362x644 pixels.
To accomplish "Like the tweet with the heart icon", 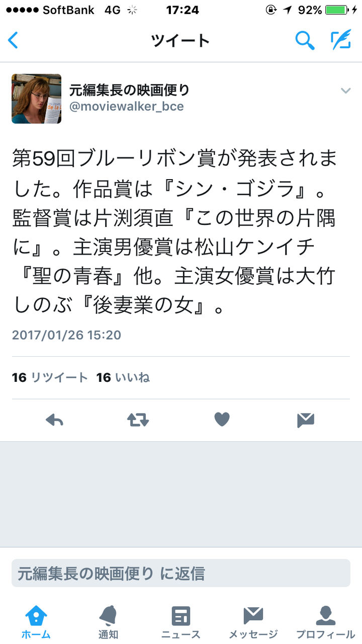I will pyautogui.click(x=222, y=420).
